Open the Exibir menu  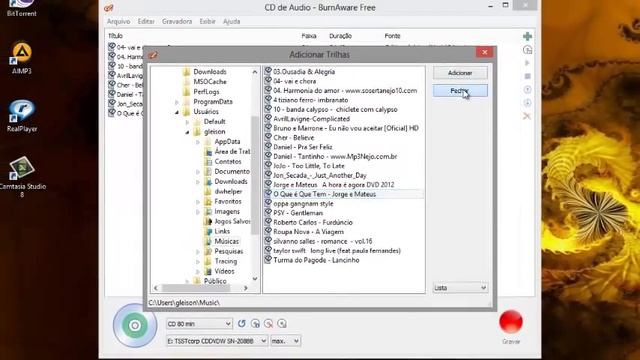207,21
